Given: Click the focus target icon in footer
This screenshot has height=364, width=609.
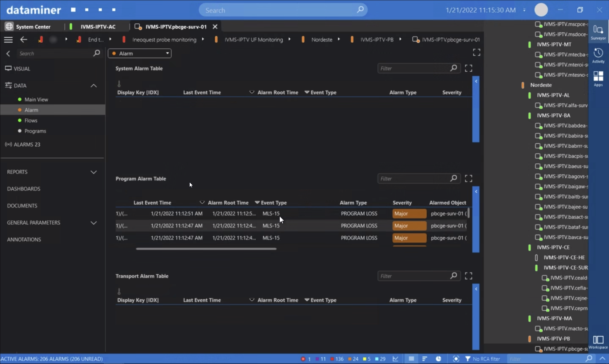Looking at the screenshot, I should tap(456, 359).
